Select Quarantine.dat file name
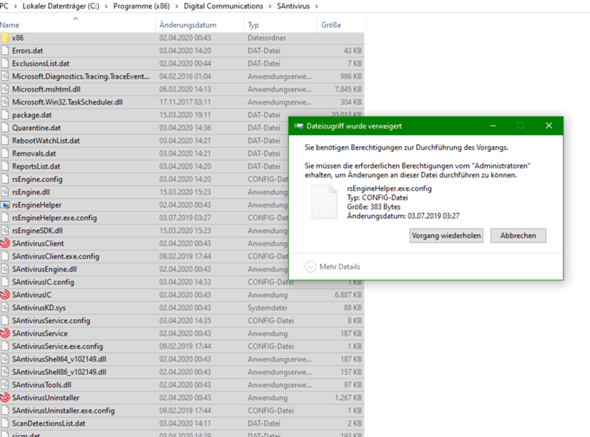 [36, 128]
